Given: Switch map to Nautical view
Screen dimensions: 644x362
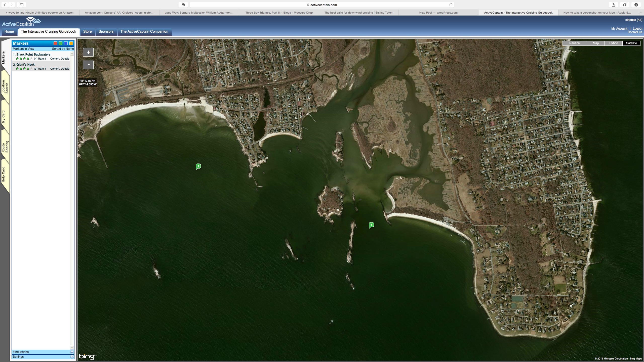Looking at the screenshot, I should 574,43.
